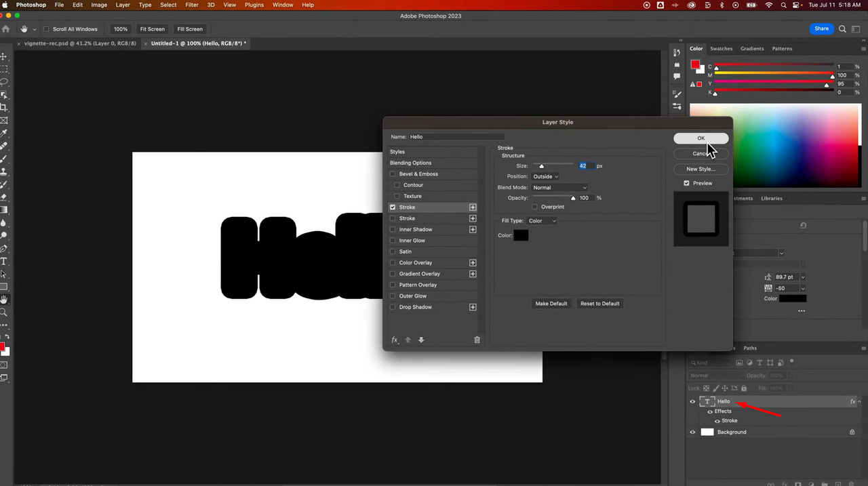This screenshot has height=486, width=868.
Task: Enable Inner Glow checkbox
Action: pos(393,241)
